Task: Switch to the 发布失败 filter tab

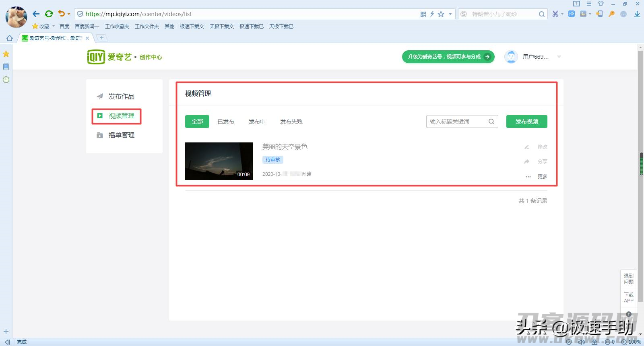Action: click(x=291, y=122)
